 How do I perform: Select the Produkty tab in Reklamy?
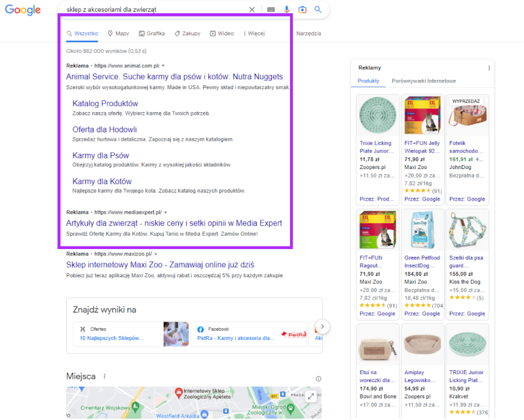tap(368, 81)
